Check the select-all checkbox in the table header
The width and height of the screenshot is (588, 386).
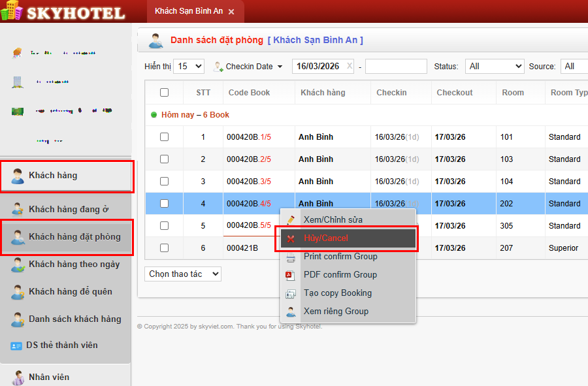tap(164, 93)
